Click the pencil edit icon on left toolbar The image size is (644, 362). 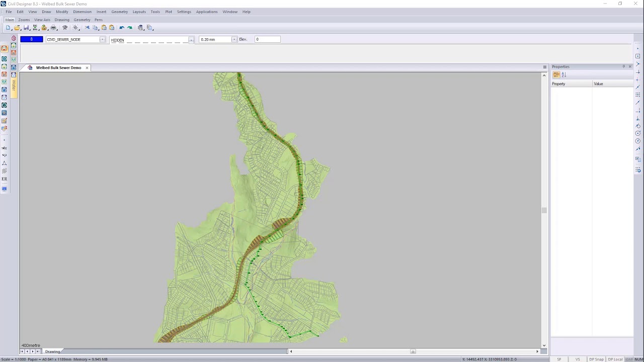pos(4,121)
